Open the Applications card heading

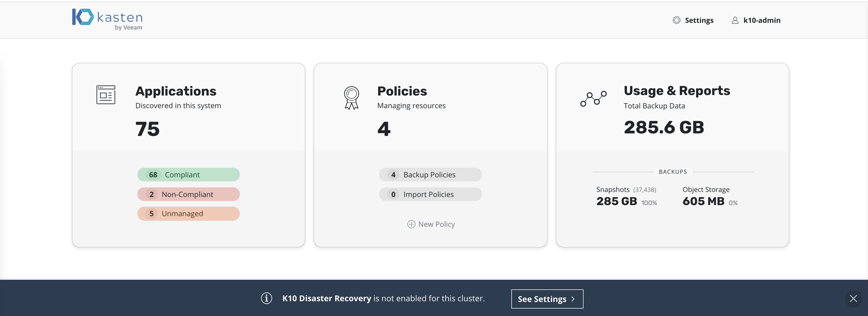tap(176, 91)
